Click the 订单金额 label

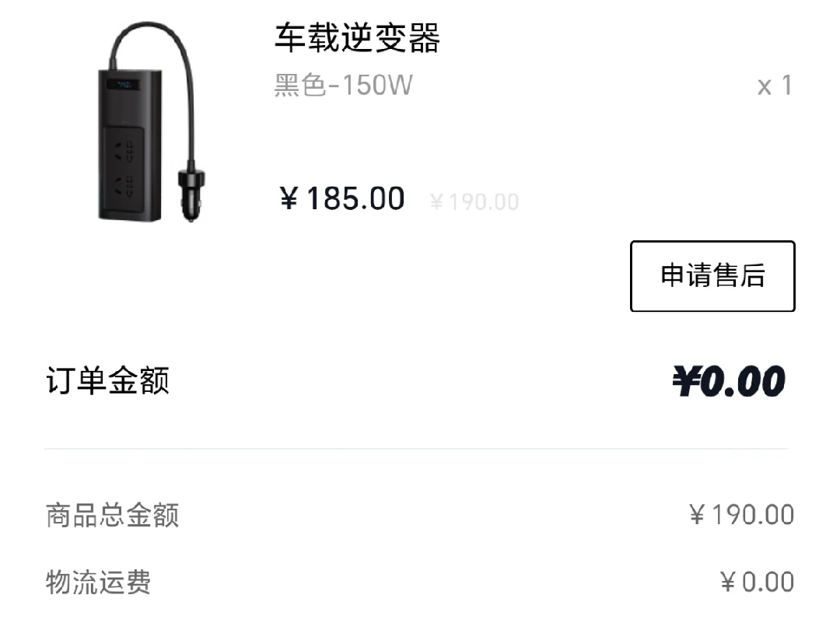107,381
